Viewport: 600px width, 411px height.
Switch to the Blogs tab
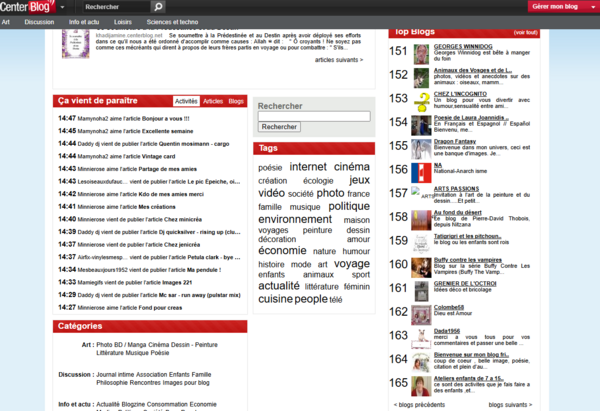pos(236,101)
